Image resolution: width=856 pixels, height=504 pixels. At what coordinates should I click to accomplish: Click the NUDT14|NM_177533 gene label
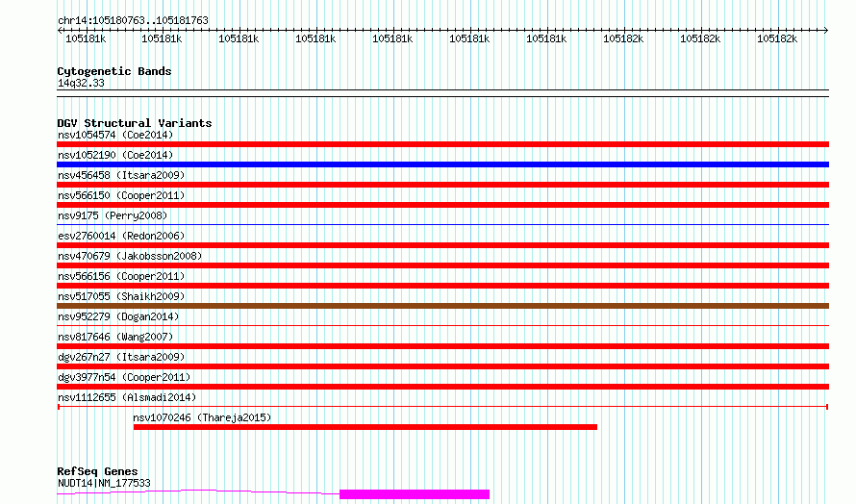104,483
